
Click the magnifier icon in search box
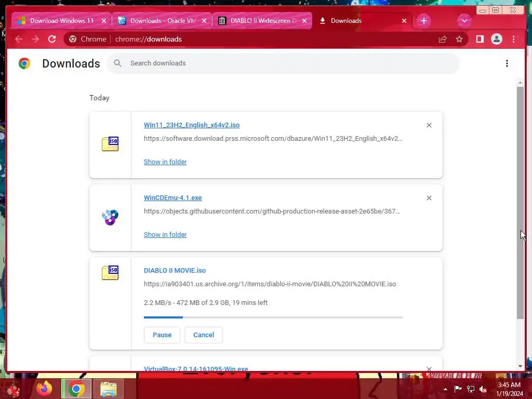[118, 63]
